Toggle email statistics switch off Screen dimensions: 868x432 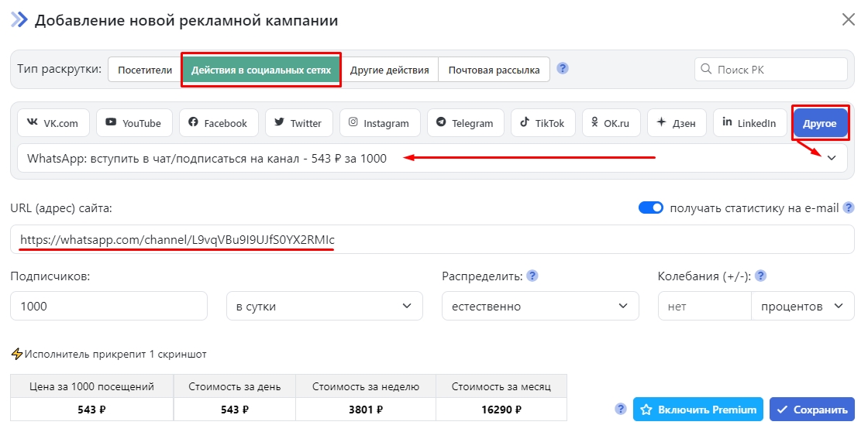(650, 207)
